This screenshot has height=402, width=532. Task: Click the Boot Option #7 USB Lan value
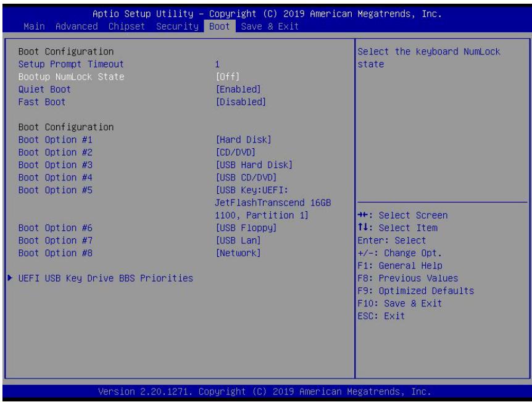238,240
